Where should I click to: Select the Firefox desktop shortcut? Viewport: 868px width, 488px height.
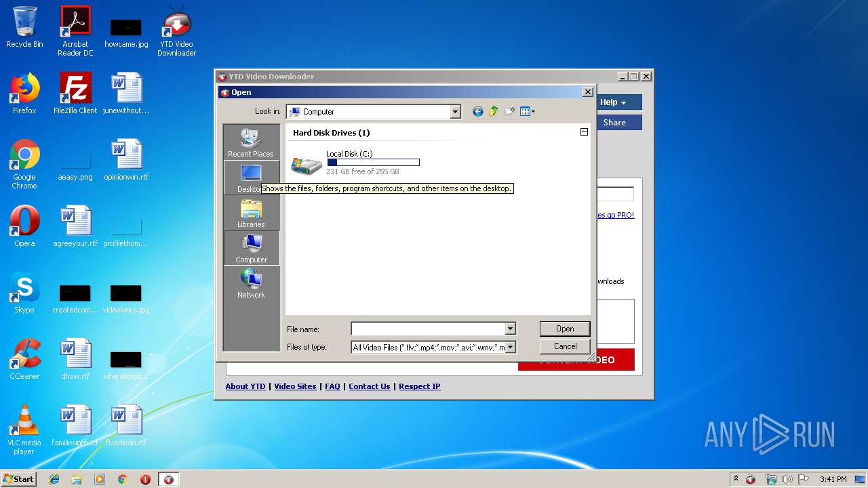click(x=24, y=94)
